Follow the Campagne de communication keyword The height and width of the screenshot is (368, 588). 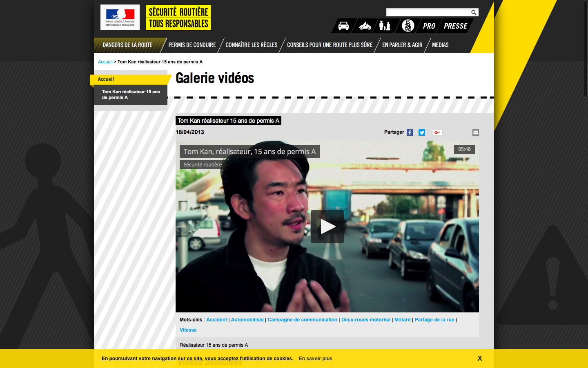303,320
